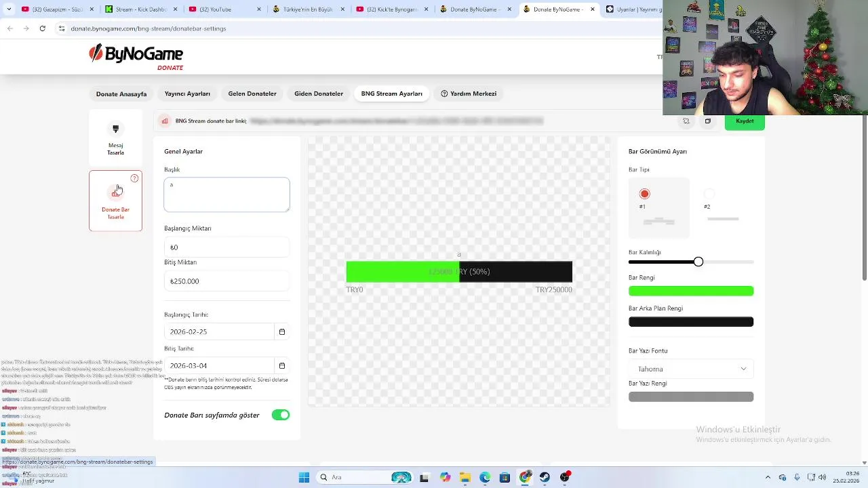Open the green Bar Rengi color swatch
The width and height of the screenshot is (868, 488).
(x=691, y=291)
